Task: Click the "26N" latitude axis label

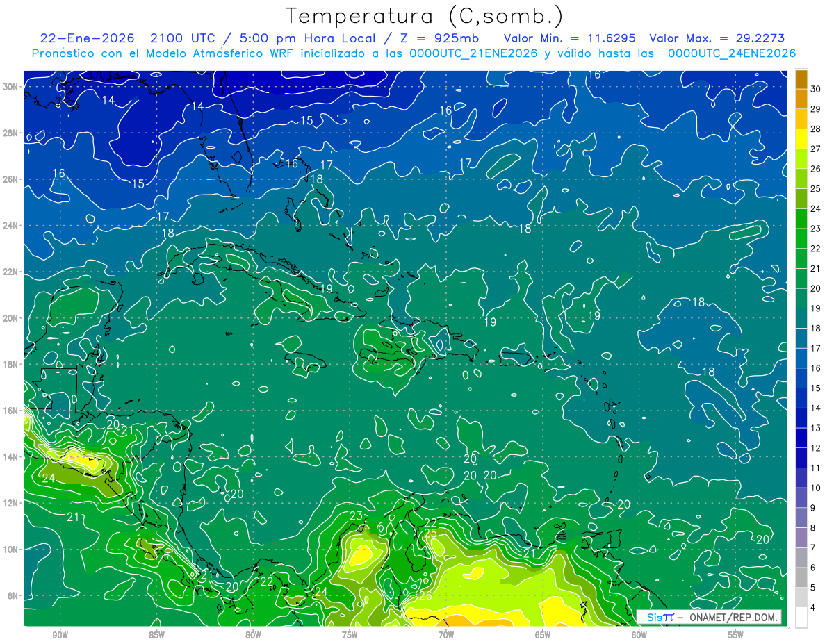Action: coord(10,179)
